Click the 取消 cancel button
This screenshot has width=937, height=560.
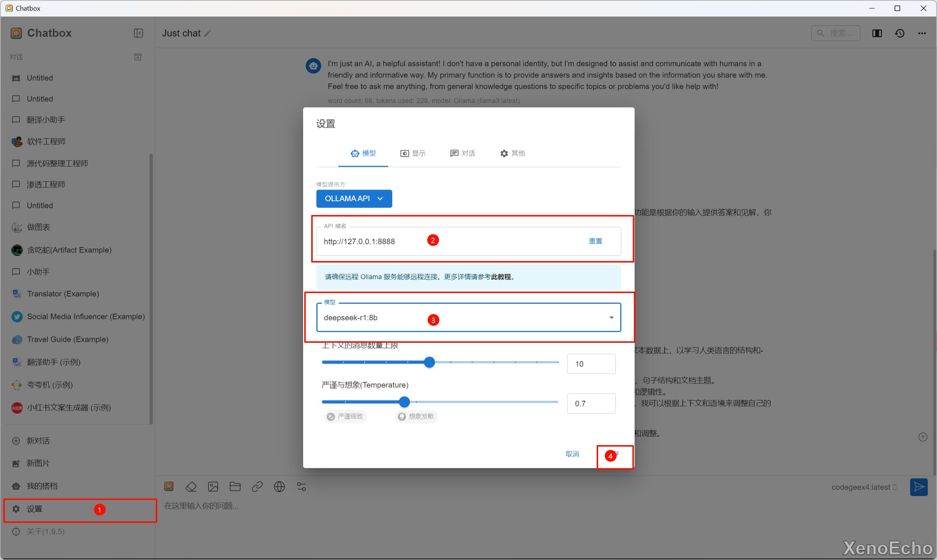[x=572, y=454]
